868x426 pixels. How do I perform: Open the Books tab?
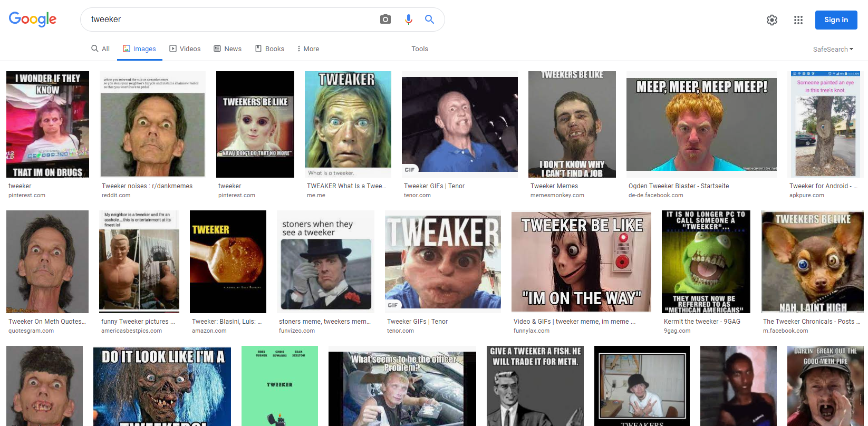point(269,49)
